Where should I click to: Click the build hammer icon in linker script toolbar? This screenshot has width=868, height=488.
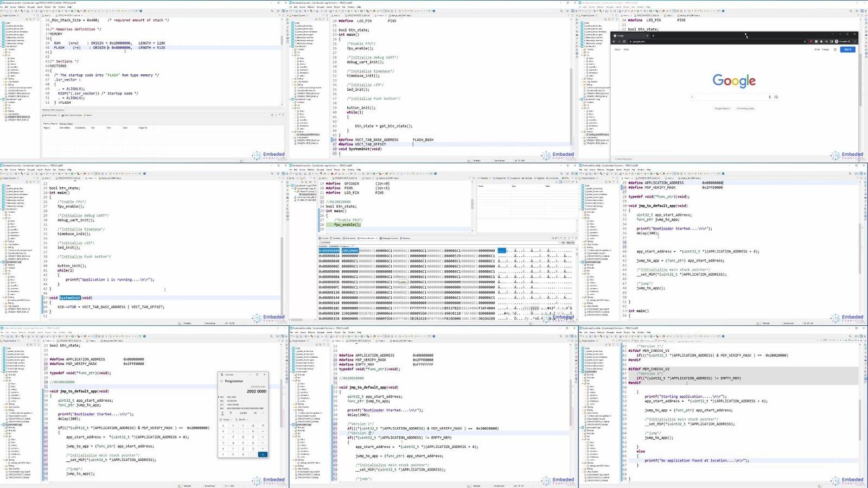pos(22,11)
